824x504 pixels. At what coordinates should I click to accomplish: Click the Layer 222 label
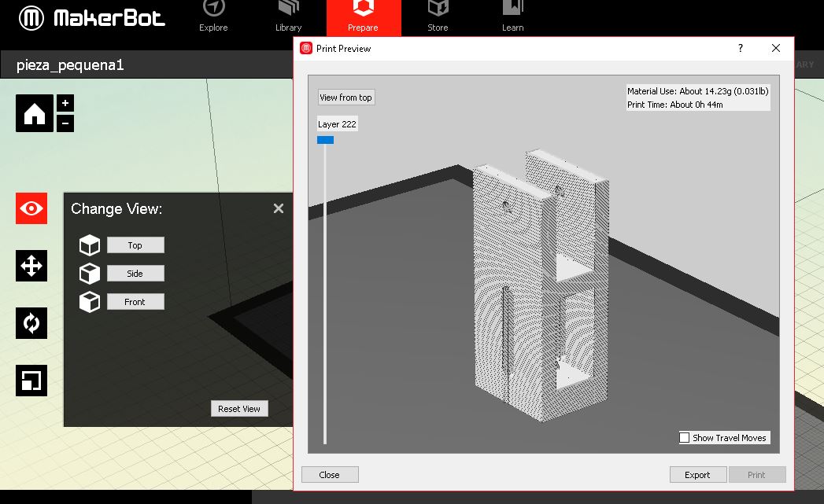tap(338, 124)
